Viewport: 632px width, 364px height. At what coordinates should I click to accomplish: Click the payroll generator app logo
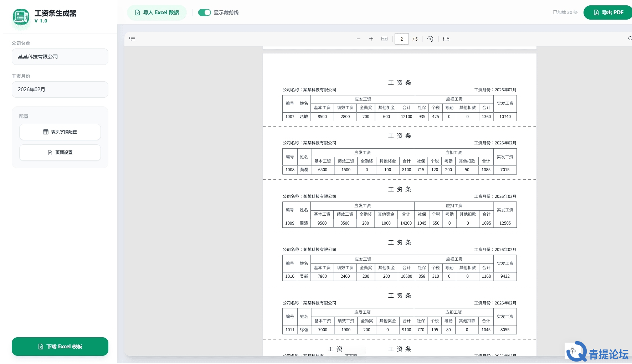point(21,17)
